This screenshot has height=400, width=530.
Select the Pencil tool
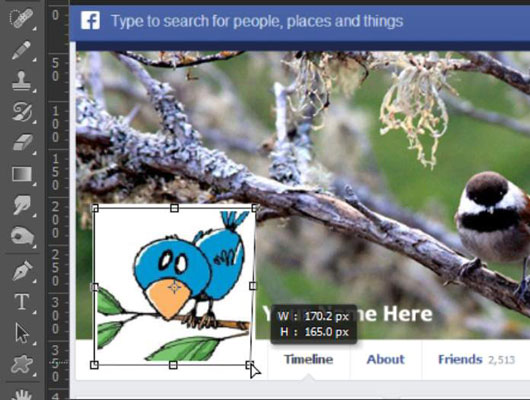(21, 50)
